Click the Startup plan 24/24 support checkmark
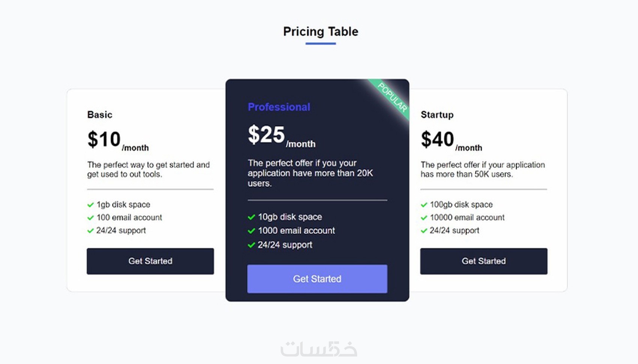The width and height of the screenshot is (638, 364). pyautogui.click(x=424, y=231)
